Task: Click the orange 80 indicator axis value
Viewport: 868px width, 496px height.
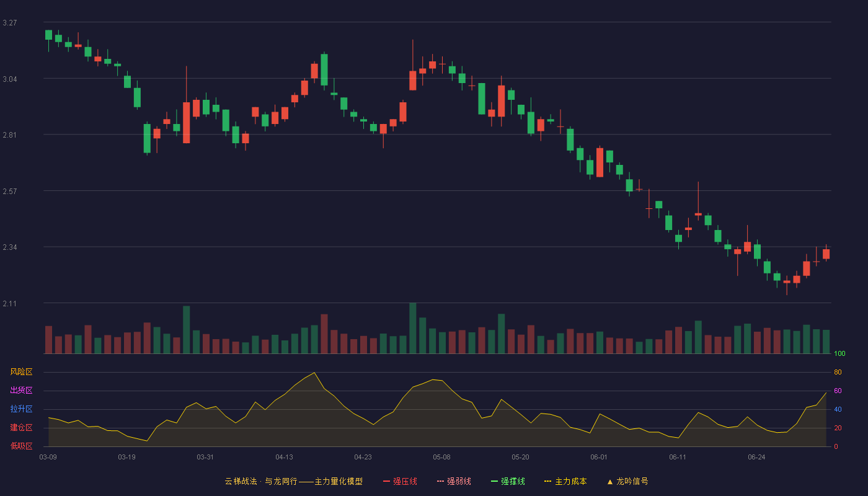Action: point(838,372)
